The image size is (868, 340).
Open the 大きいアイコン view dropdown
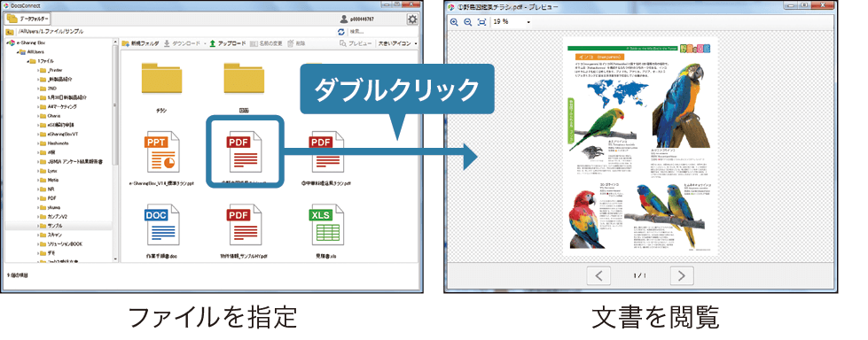coord(398,43)
